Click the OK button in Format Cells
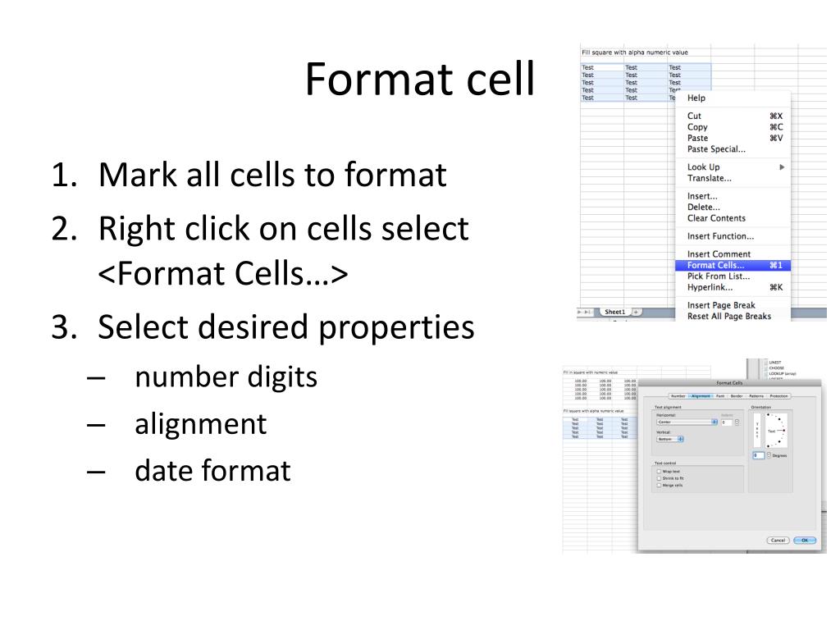The image size is (840, 630). pyautogui.click(x=805, y=540)
